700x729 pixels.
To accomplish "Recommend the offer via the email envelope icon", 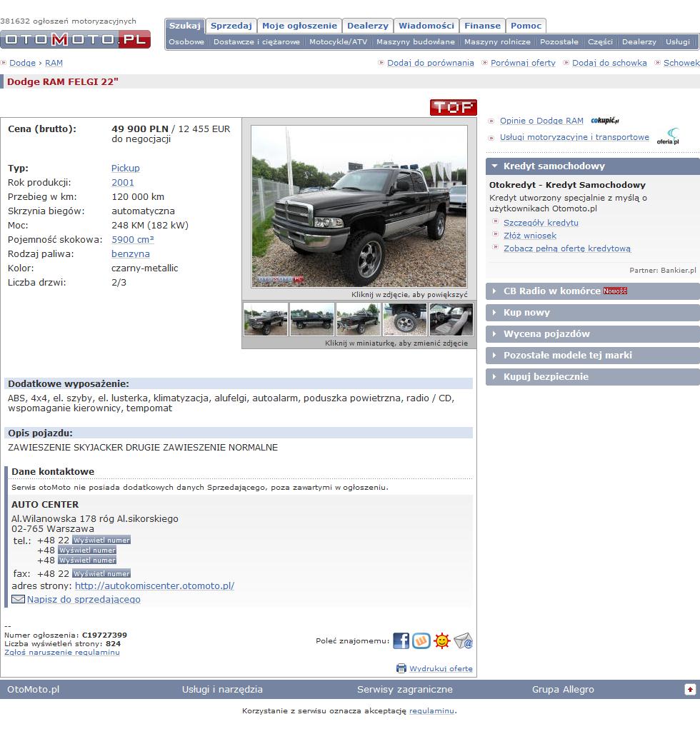I will pos(464,640).
